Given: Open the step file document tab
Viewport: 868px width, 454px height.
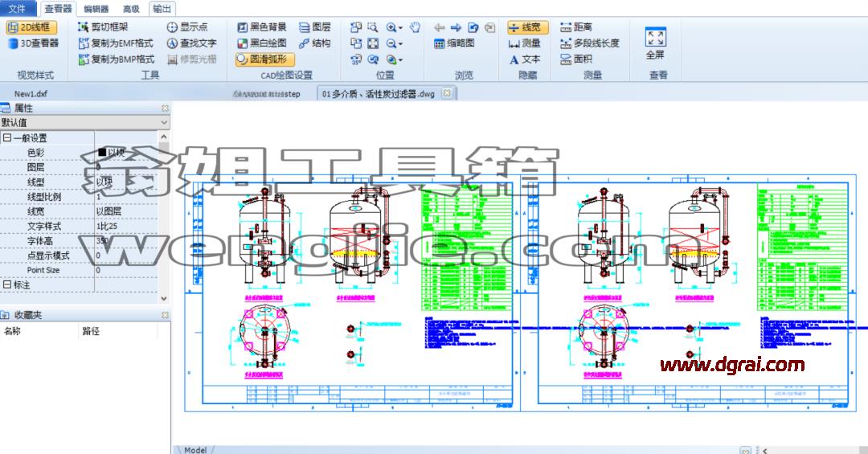Looking at the screenshot, I should [267, 93].
